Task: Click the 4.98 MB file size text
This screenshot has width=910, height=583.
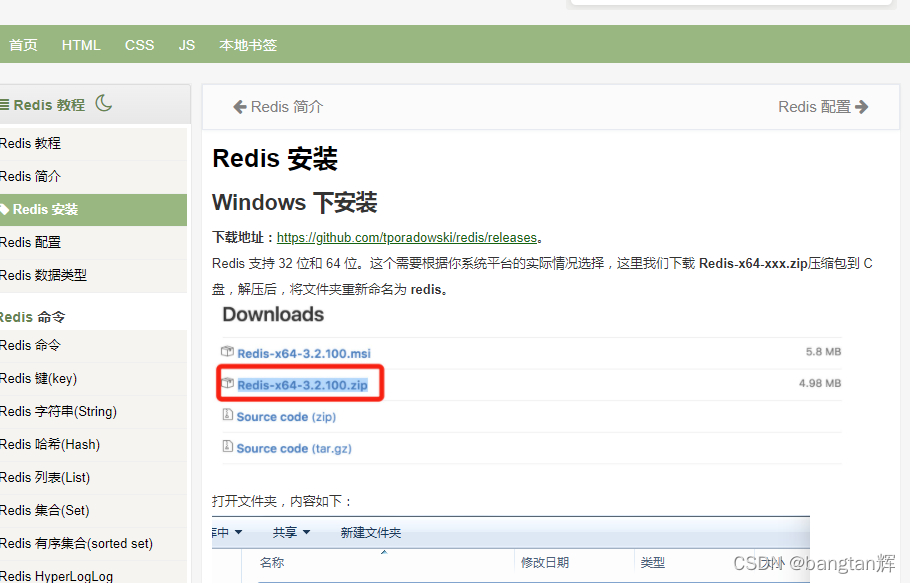Action: (x=819, y=383)
